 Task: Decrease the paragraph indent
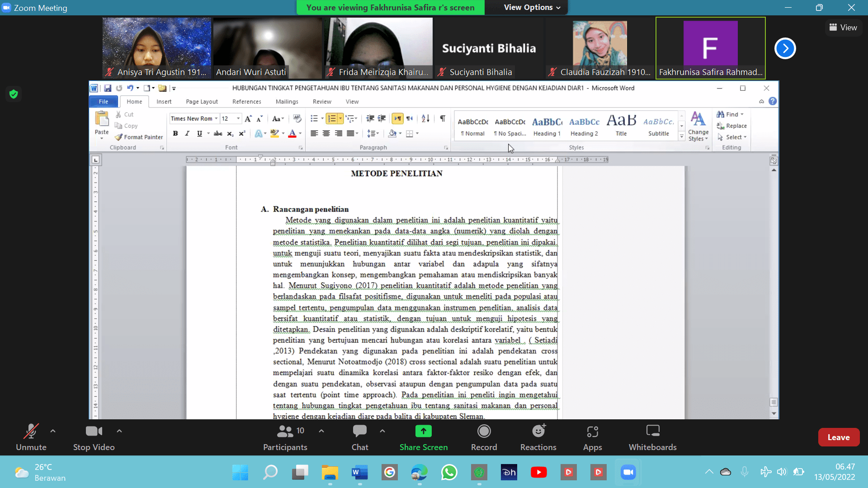point(370,118)
